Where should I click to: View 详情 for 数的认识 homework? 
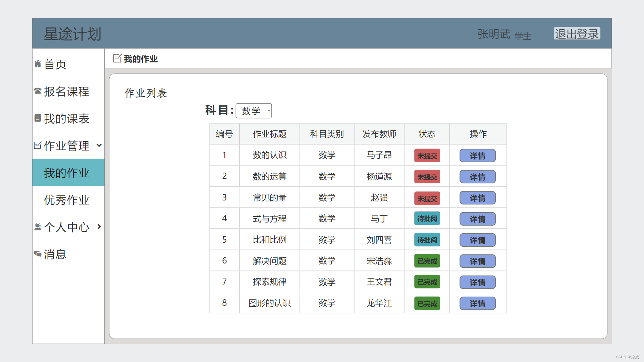pos(477,156)
